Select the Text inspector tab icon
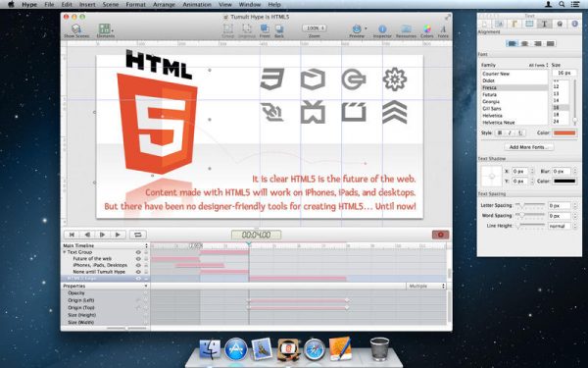588x368 pixels. [544, 24]
